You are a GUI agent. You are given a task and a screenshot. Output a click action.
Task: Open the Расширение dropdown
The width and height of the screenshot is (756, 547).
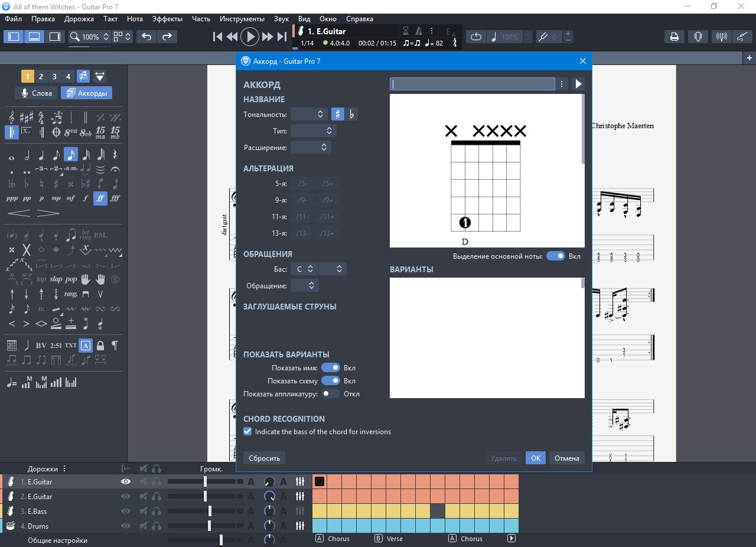tap(311, 147)
